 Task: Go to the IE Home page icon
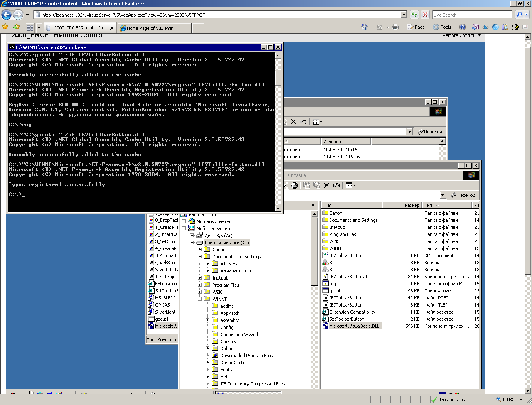[x=365, y=27]
